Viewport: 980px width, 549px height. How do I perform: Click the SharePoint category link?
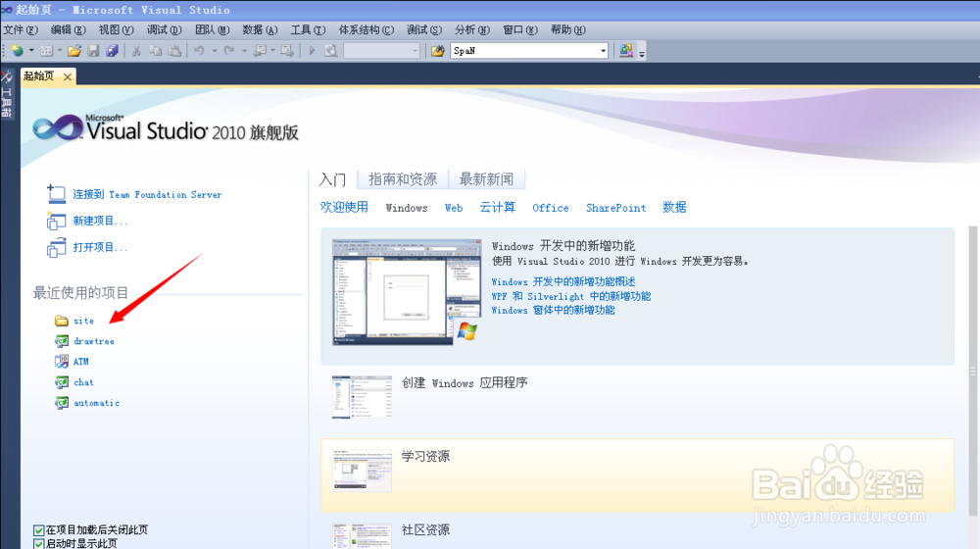pyautogui.click(x=615, y=208)
